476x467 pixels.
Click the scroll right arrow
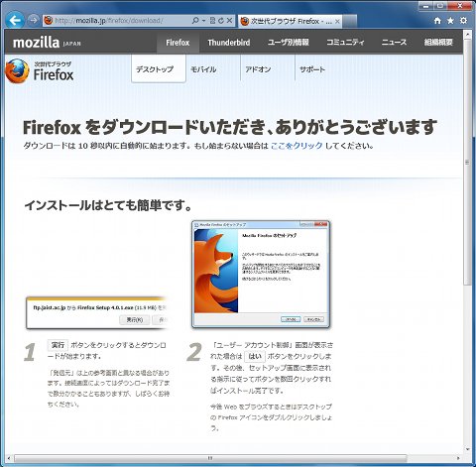[x=458, y=458]
